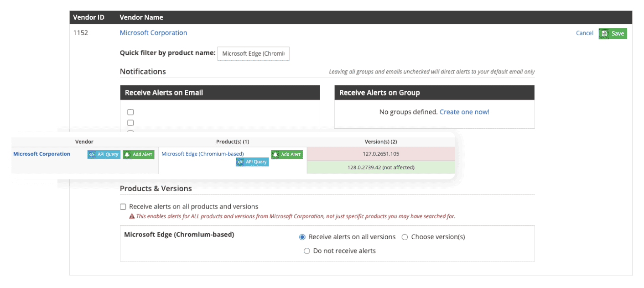Image resolution: width=644 pixels, height=288 pixels.
Task: Edit the quick filter product name field
Action: (x=253, y=53)
